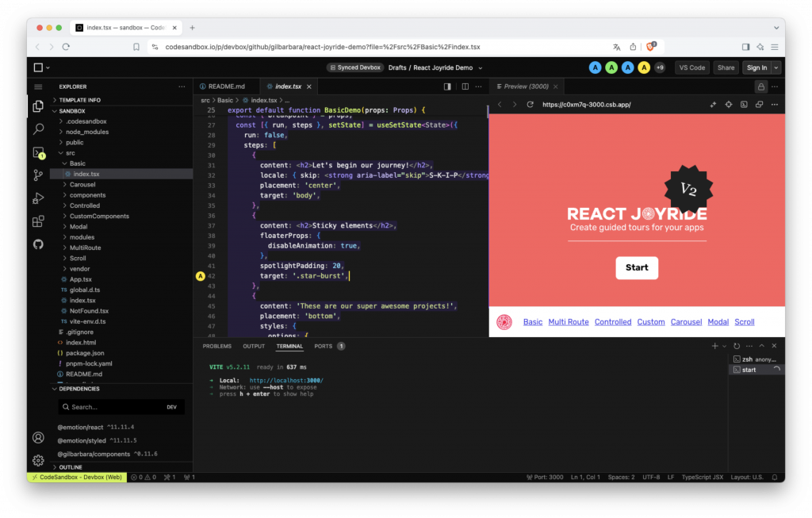Viewport: 812px width, 518px height.
Task: Click the hamburger menu above the activity bar
Action: (38, 87)
